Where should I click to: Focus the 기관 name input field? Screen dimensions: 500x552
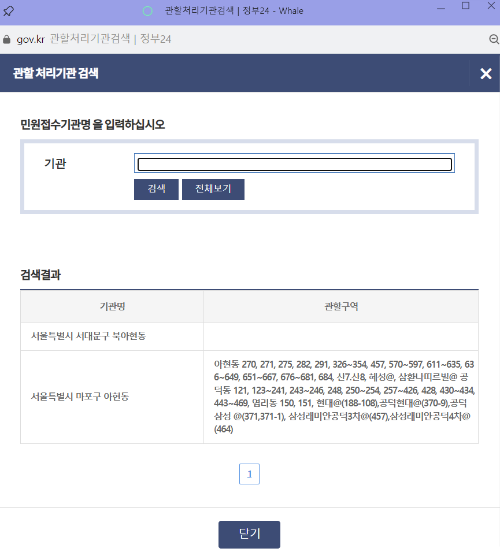[x=294, y=163]
